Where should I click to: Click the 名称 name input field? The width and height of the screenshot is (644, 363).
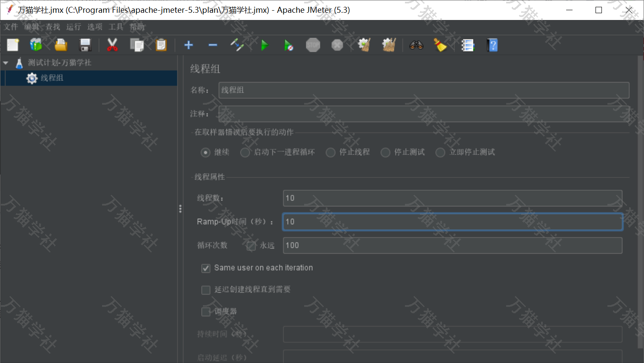(424, 90)
